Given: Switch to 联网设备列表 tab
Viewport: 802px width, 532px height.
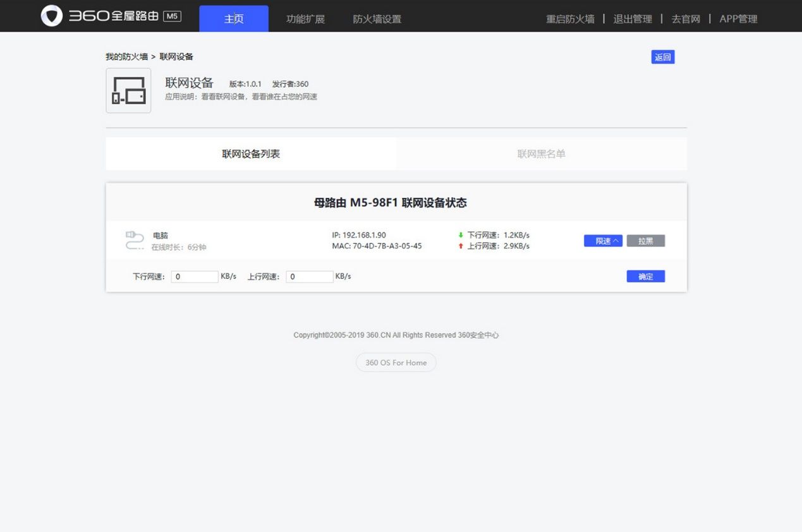Looking at the screenshot, I should click(251, 154).
